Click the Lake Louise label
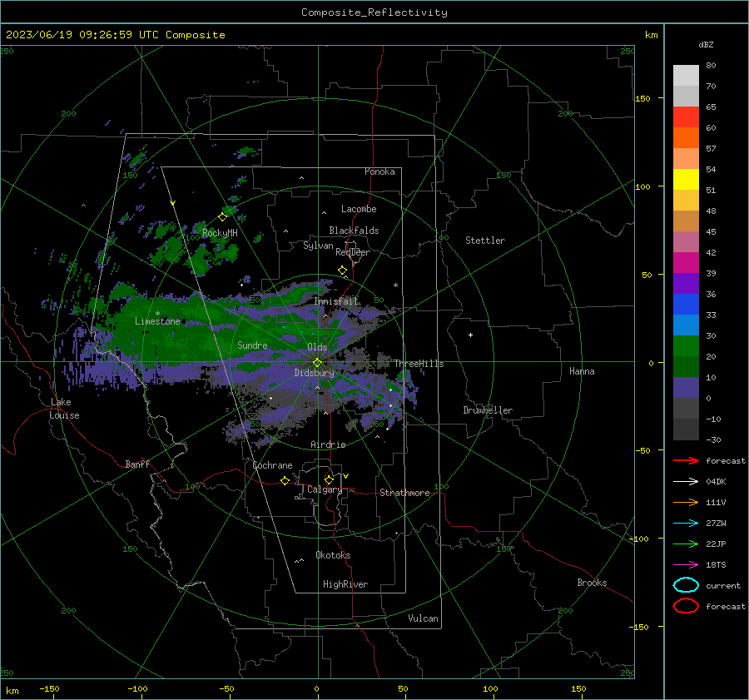 (64, 409)
